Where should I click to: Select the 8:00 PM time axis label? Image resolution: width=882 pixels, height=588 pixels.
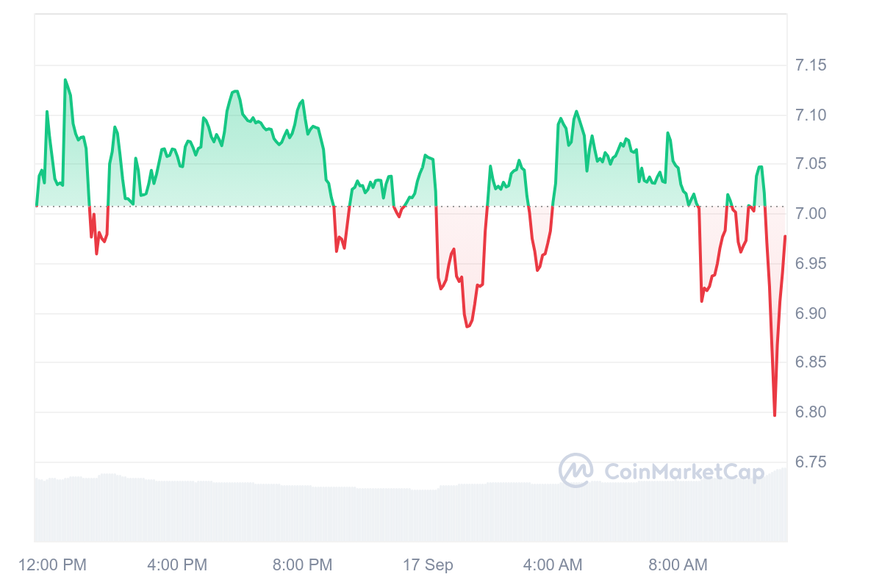[x=302, y=565]
